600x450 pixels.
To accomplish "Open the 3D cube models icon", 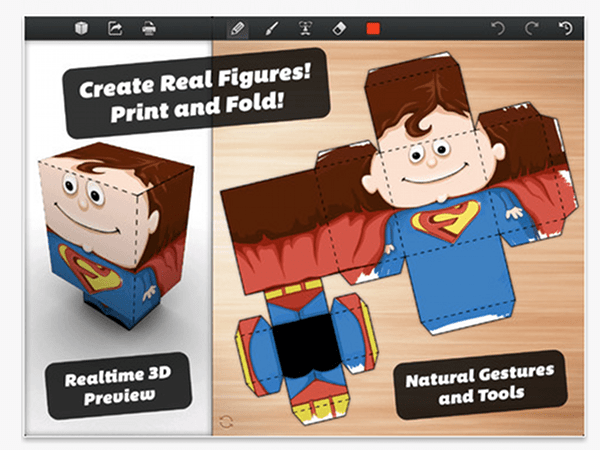I will [x=81, y=28].
